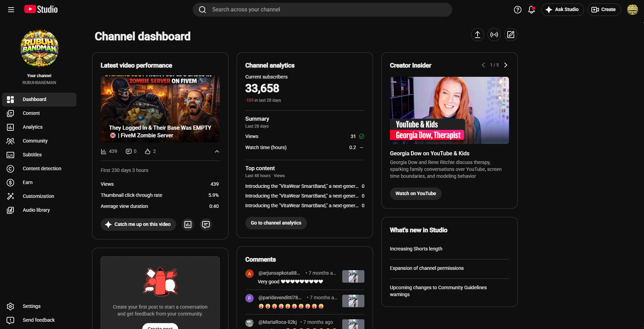Click the comments count icon showing 0

tap(128, 152)
